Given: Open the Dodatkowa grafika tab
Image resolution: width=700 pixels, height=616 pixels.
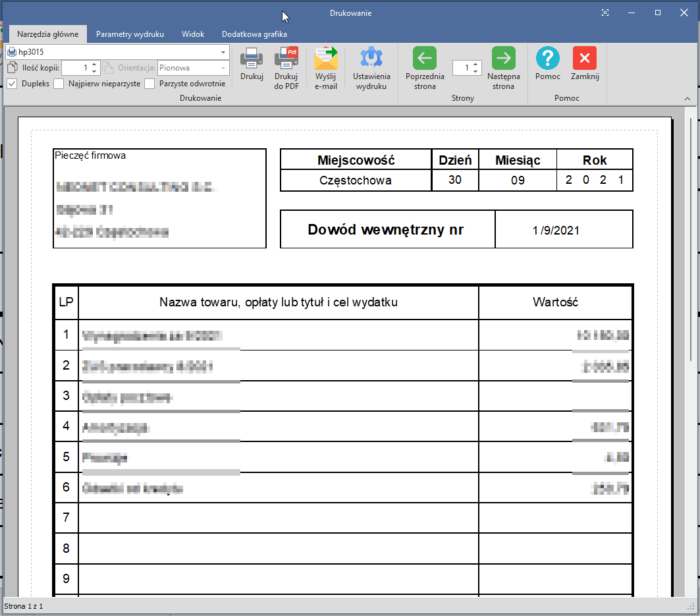Looking at the screenshot, I should pos(254,34).
